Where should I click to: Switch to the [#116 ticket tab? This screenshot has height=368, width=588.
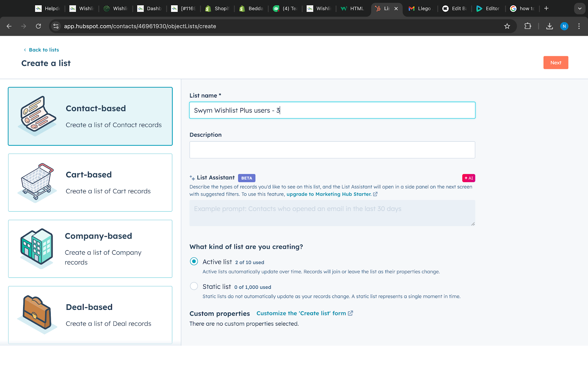(x=183, y=8)
